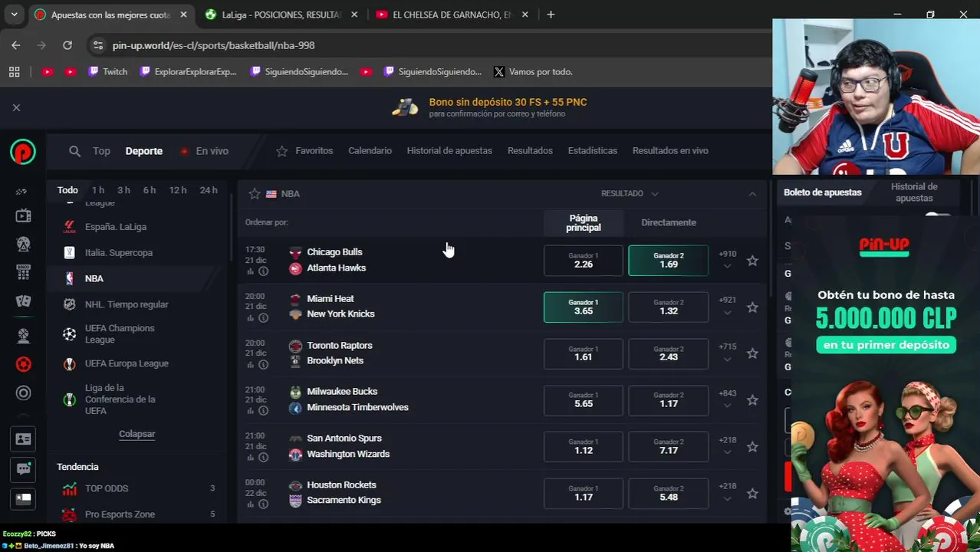Viewport: 980px width, 552px height.
Task: Click the Pin-Up logo in the sidebar
Action: (x=23, y=152)
